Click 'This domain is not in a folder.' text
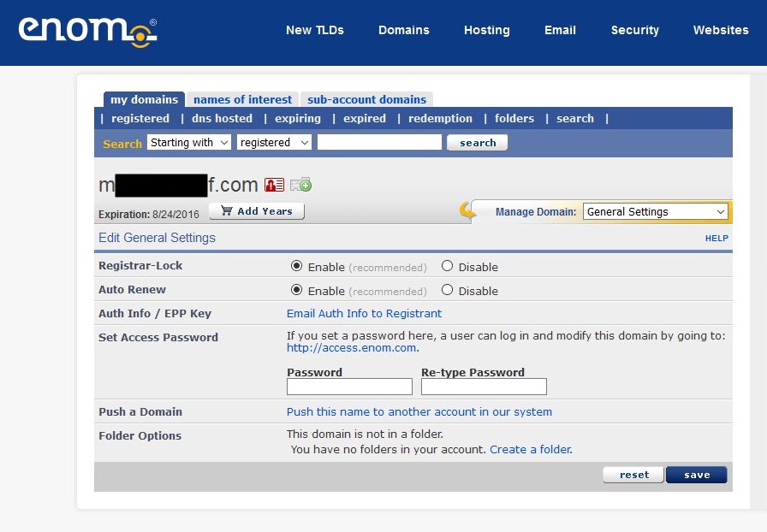This screenshot has width=767, height=532. (x=365, y=434)
